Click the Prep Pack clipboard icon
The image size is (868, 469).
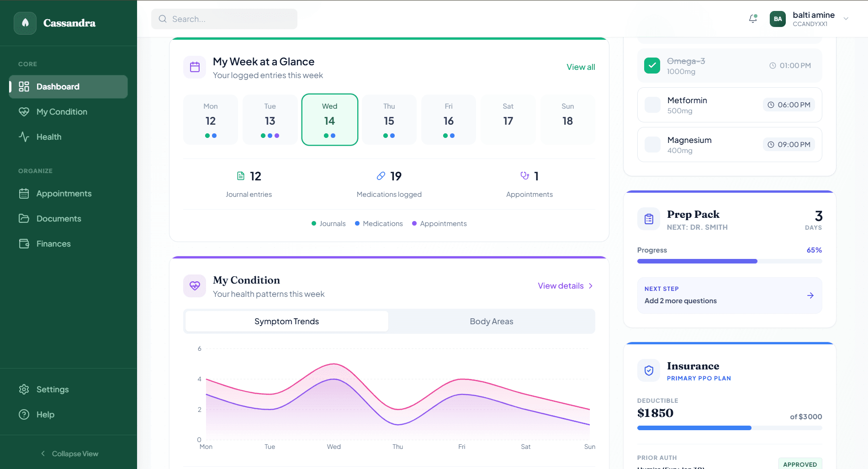coord(649,219)
